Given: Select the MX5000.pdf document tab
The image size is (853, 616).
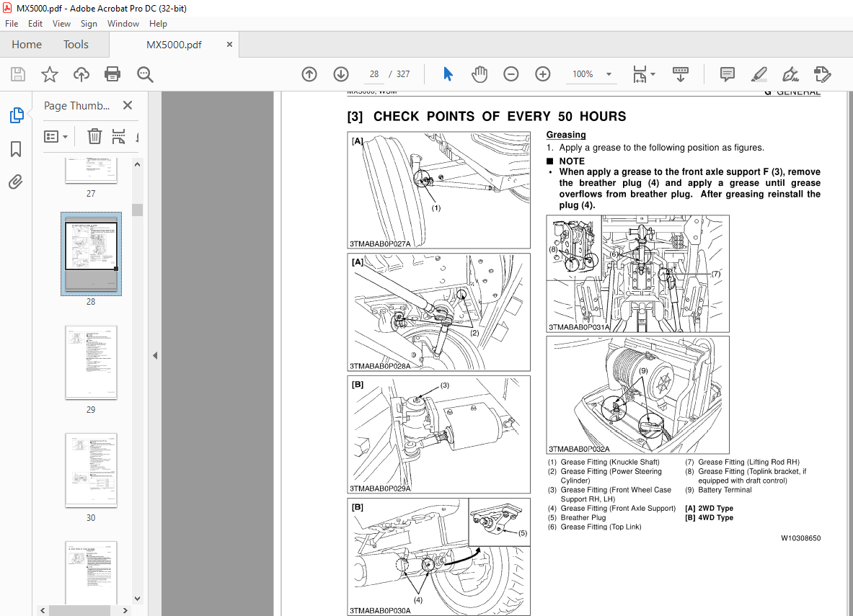Looking at the screenshot, I should point(174,45).
